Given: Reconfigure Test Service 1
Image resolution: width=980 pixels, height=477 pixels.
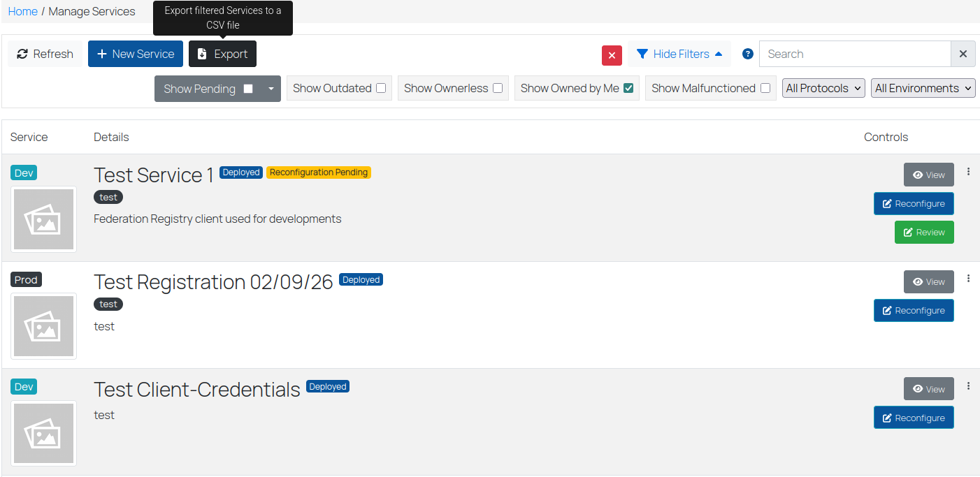Looking at the screenshot, I should 914,203.
